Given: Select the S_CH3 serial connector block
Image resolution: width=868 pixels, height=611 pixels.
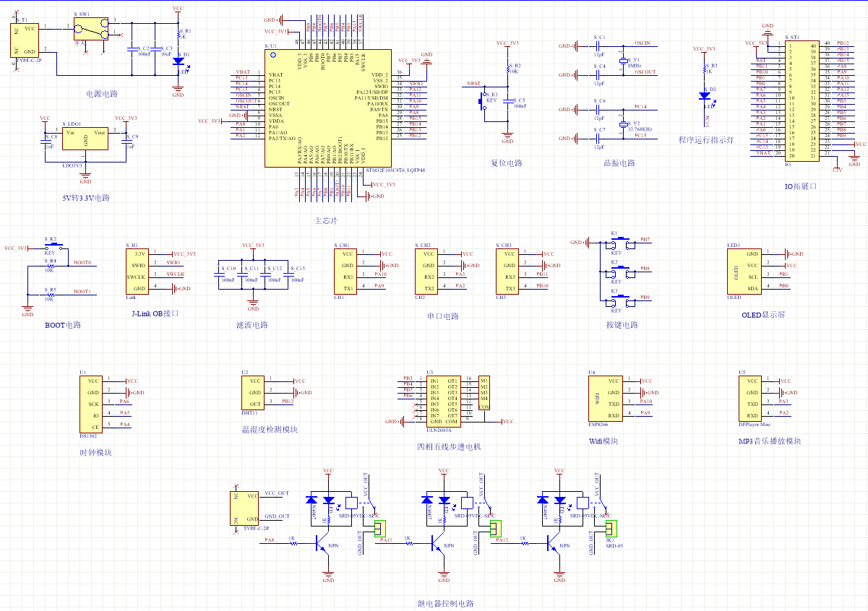Looking at the screenshot, I should (507, 272).
